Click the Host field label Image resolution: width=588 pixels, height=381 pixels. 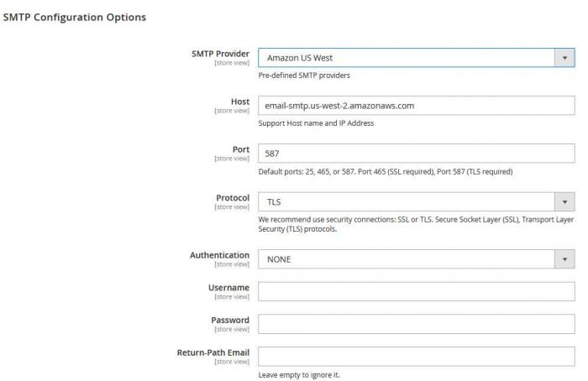240,102
